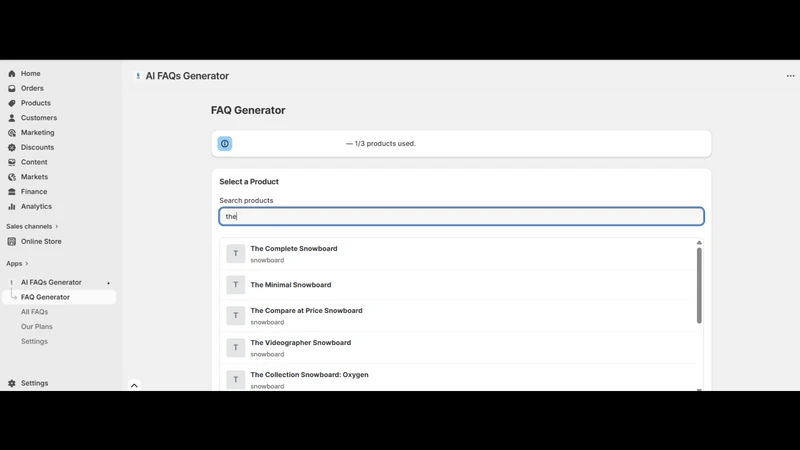Image resolution: width=800 pixels, height=450 pixels.
Task: Click the Customers person icon
Action: point(12,118)
